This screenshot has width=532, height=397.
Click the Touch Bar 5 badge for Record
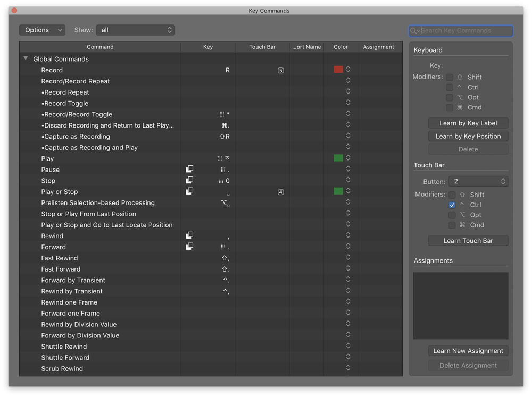point(280,70)
